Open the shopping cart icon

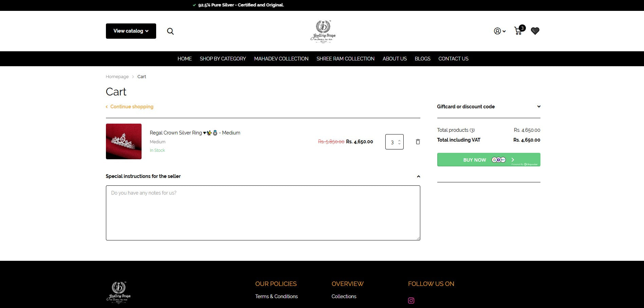(518, 31)
